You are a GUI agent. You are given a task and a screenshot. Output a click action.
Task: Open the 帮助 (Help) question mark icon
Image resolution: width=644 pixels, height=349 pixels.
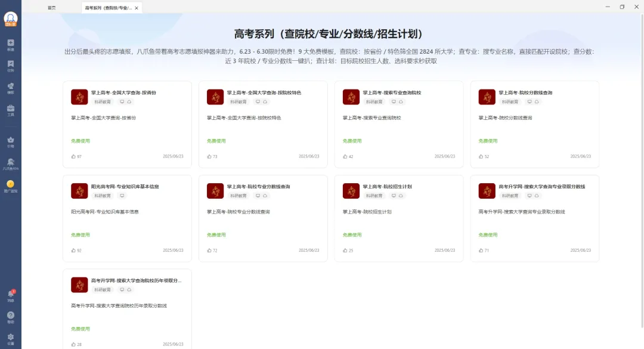(x=11, y=316)
